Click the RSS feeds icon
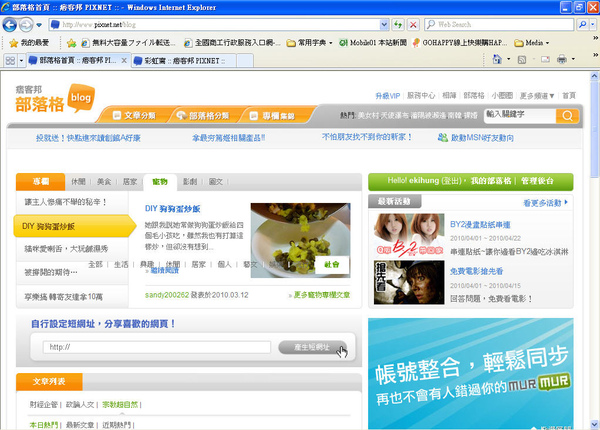 pos(522,60)
